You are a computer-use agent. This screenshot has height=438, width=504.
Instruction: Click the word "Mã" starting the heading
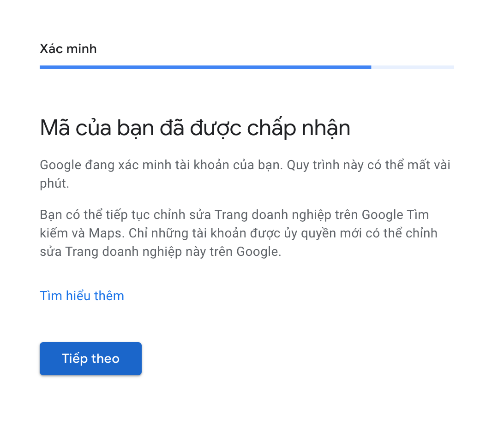click(x=54, y=128)
